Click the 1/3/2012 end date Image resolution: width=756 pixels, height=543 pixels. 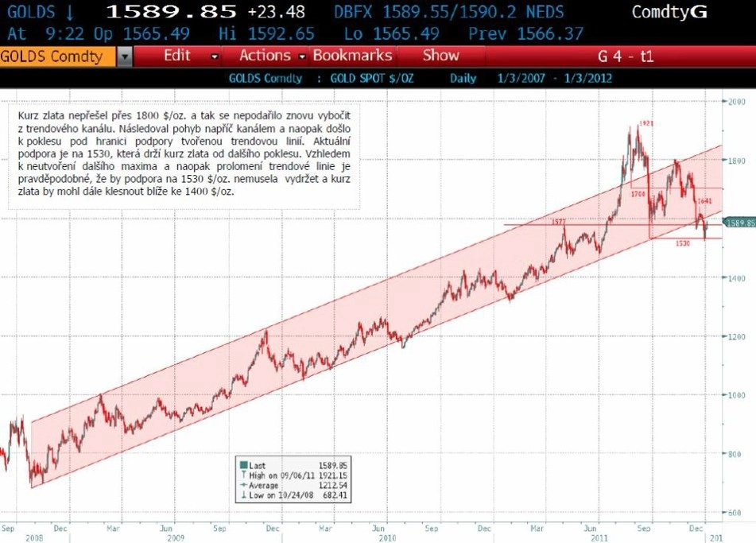[x=587, y=78]
